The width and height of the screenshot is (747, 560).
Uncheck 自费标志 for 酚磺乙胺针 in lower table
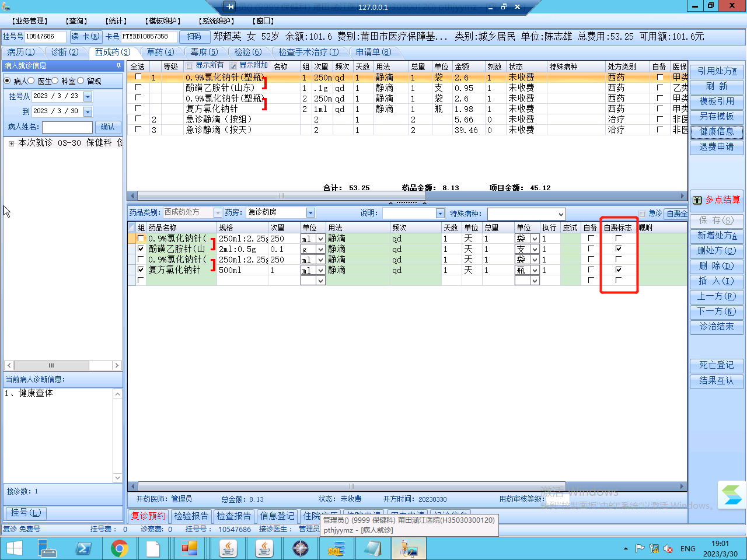tap(619, 249)
